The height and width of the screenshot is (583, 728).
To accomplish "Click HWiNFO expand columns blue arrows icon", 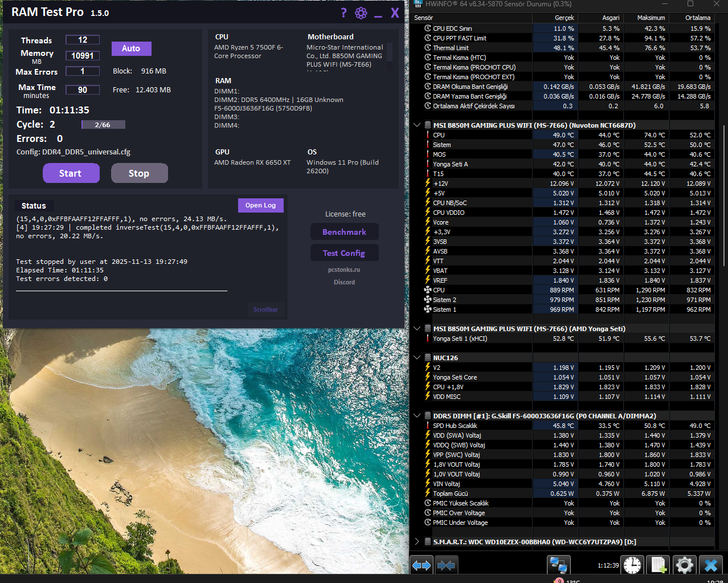I will (x=422, y=565).
